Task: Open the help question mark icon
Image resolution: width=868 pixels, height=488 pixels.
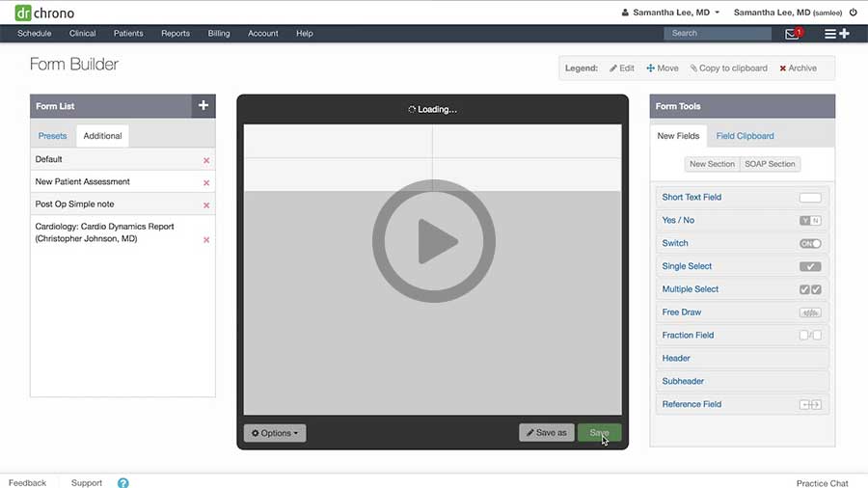Action: [122, 483]
